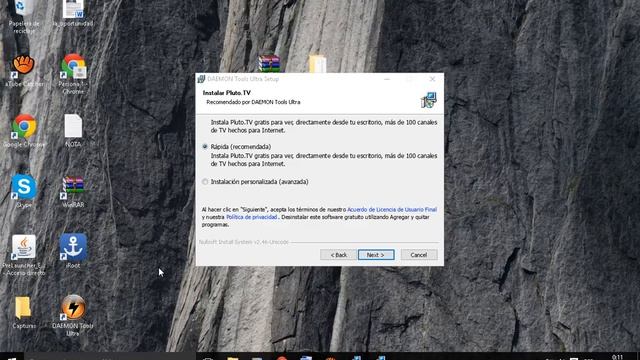640x360 pixels.
Task: Click the DAEMON Tools setup title bar icon
Action: pos(201,79)
